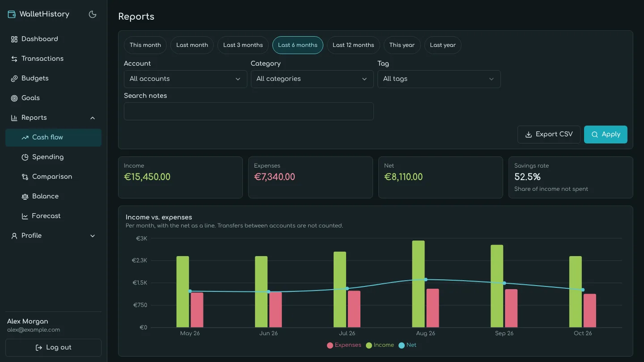Toggle the Expenses legend swatch

coord(330,345)
